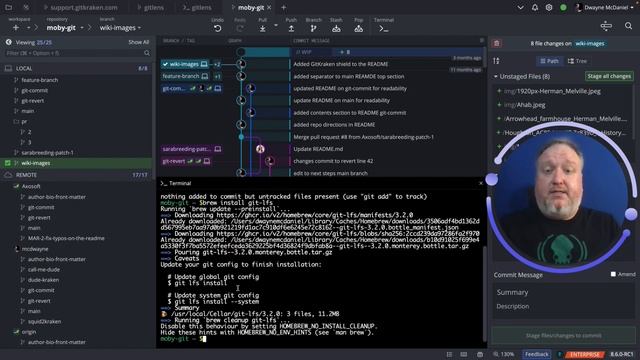This screenshot has height=360, width=640.
Task: Click the sort files icon in commit panel
Action: 496,61
